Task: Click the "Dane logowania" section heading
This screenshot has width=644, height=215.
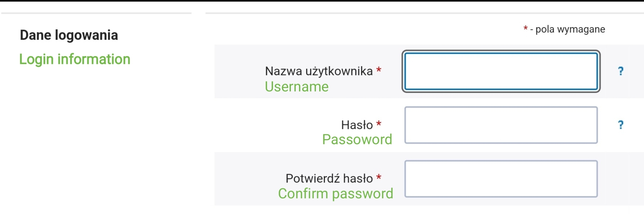Action: pyautogui.click(x=69, y=35)
